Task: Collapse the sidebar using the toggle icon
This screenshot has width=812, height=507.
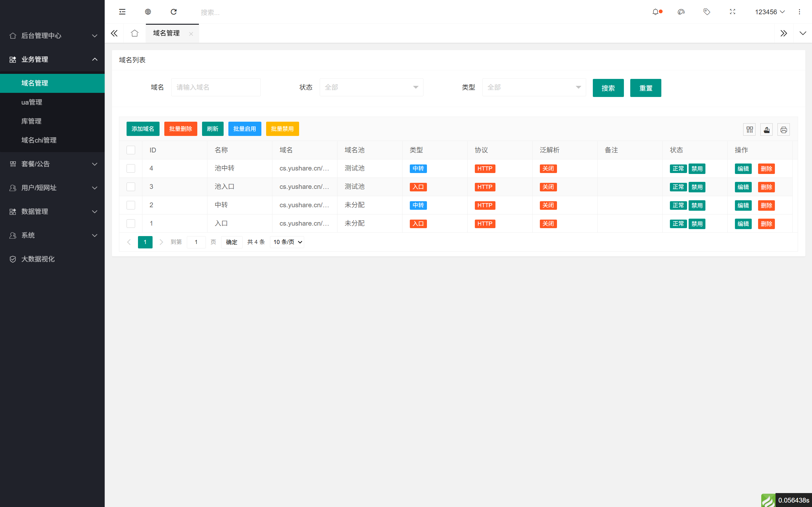Action: (x=122, y=12)
